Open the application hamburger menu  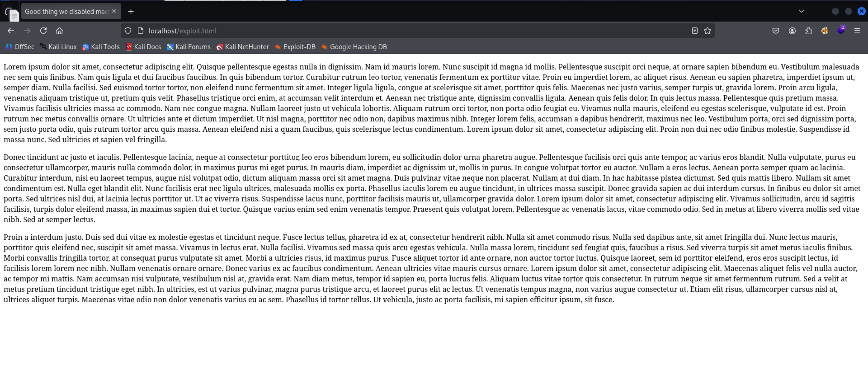point(857,31)
